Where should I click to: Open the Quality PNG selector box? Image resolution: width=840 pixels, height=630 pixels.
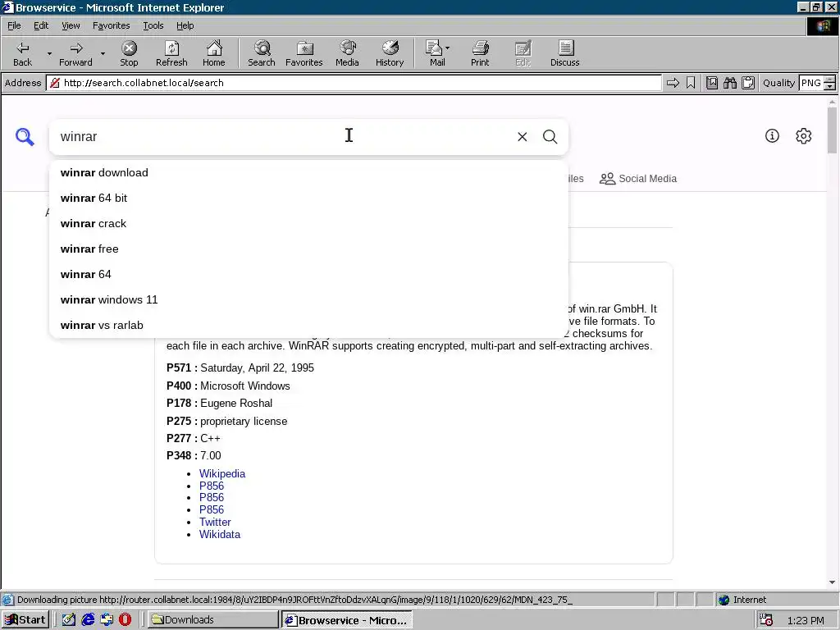coord(811,83)
